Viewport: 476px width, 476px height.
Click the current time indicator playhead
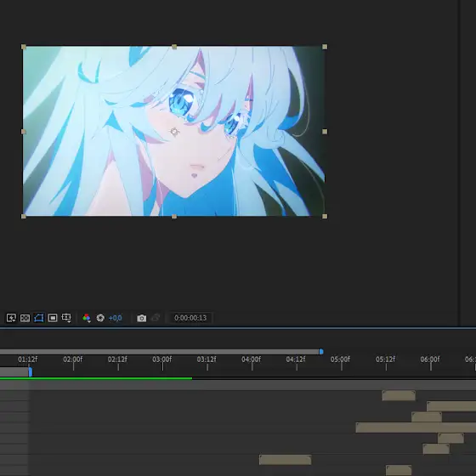click(x=31, y=372)
